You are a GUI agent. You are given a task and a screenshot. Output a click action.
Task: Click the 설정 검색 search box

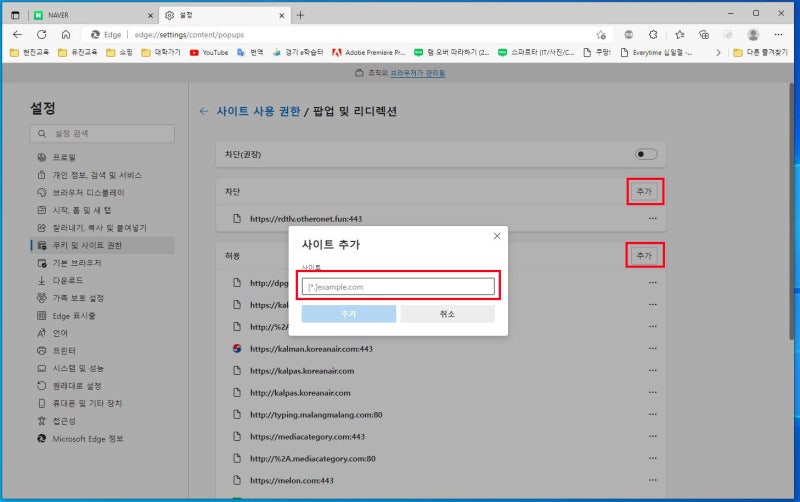[x=102, y=134]
